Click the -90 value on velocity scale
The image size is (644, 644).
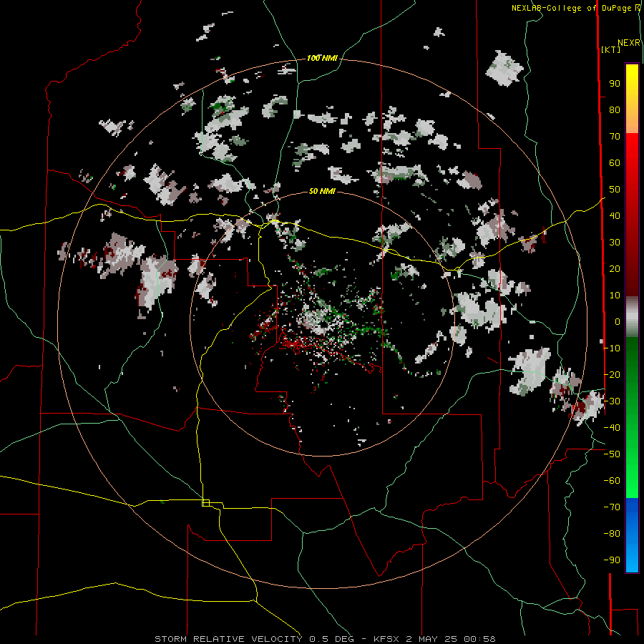[x=612, y=560]
